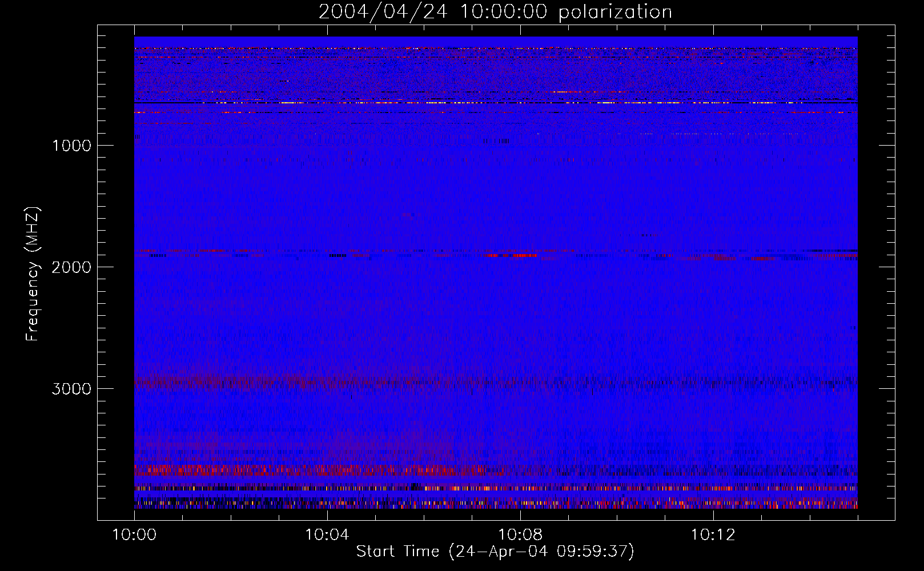The height and width of the screenshot is (571, 924).
Task: Click the 1000 frequency tick label
Action: [71, 146]
